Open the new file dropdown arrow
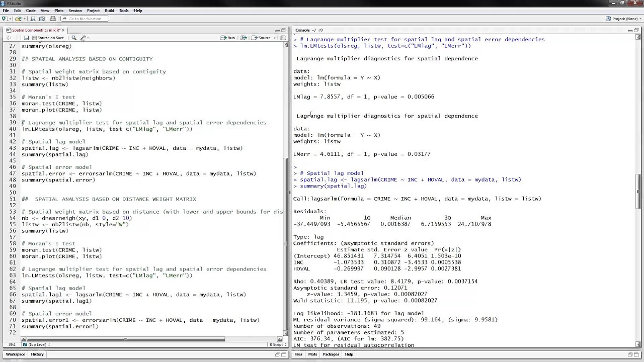 10,19
